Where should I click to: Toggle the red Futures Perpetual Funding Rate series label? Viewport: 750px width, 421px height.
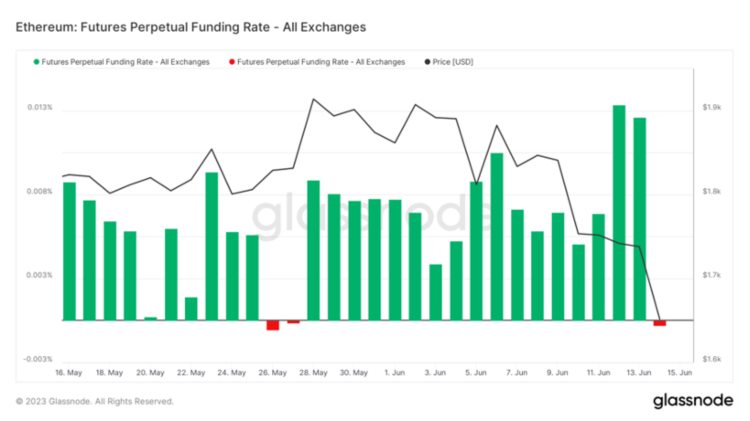(321, 62)
